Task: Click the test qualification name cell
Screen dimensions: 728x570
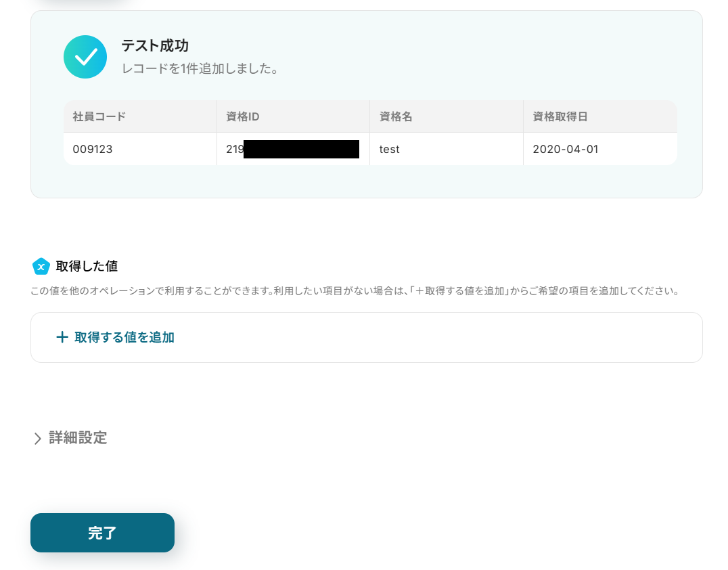Action: (447, 149)
